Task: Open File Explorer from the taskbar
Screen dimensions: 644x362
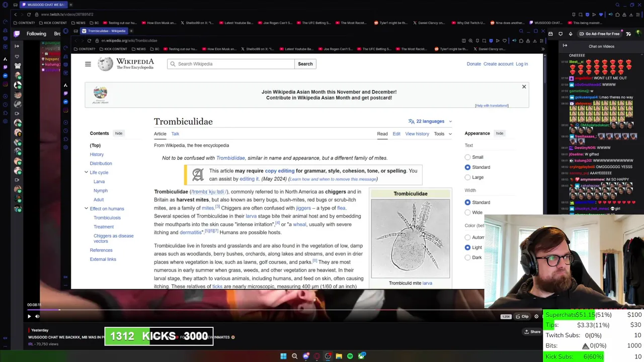Action: [x=339, y=356]
